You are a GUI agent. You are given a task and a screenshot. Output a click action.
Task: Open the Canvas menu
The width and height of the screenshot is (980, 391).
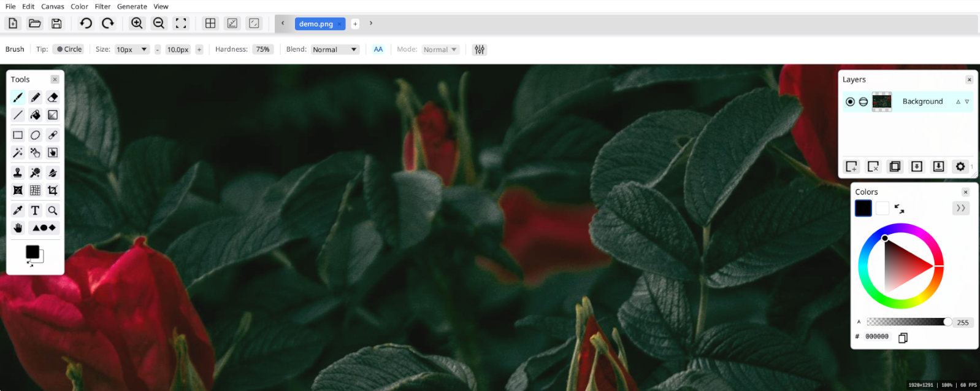(x=53, y=6)
